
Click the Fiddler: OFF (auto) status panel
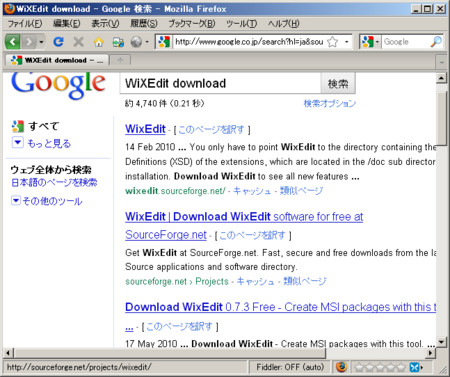coord(290,367)
